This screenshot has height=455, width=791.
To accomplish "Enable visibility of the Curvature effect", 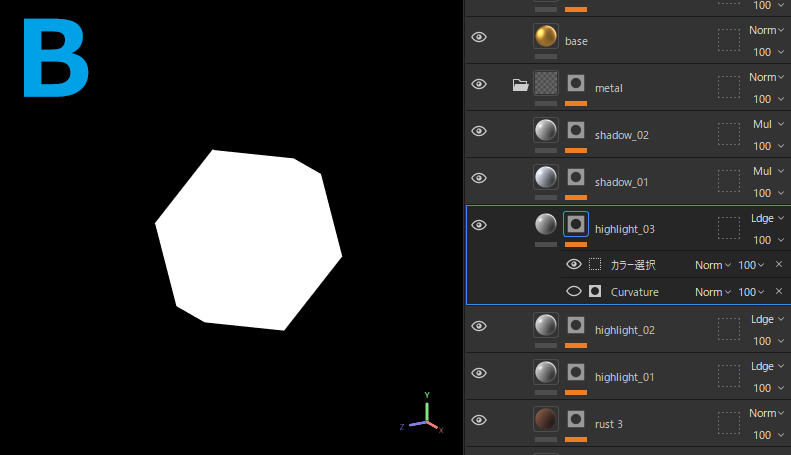I will coord(574,292).
